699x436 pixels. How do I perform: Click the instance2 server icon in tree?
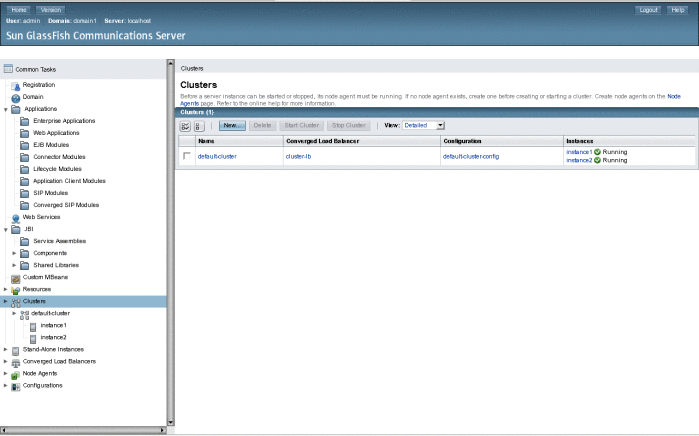click(33, 339)
